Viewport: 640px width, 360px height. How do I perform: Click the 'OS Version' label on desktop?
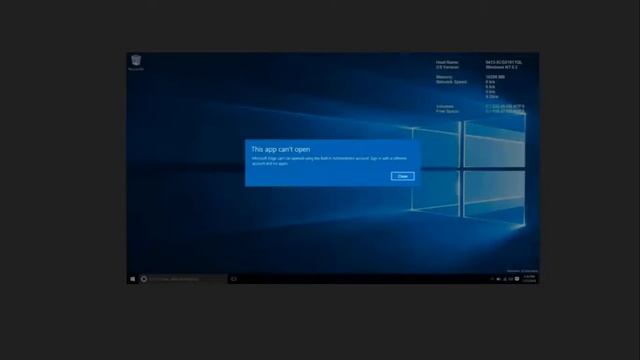pyautogui.click(x=447, y=67)
